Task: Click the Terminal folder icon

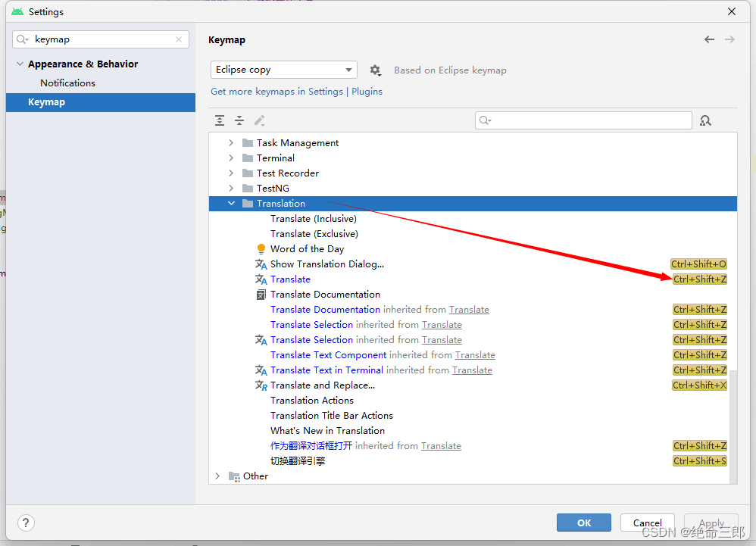Action: pyautogui.click(x=248, y=158)
